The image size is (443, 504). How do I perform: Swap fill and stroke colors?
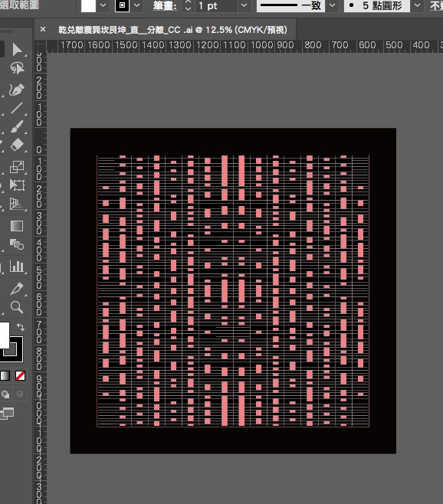click(x=20, y=327)
